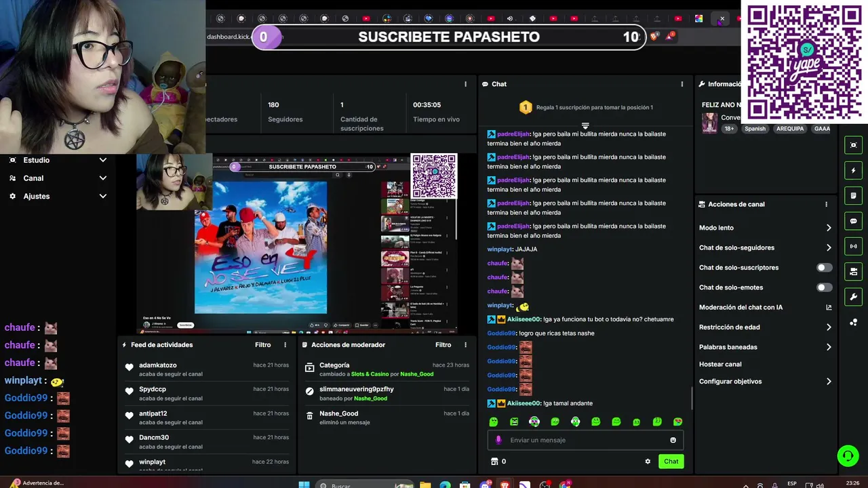Open Filtro in Feed de actividades
This screenshot has width=868, height=488.
262,345
